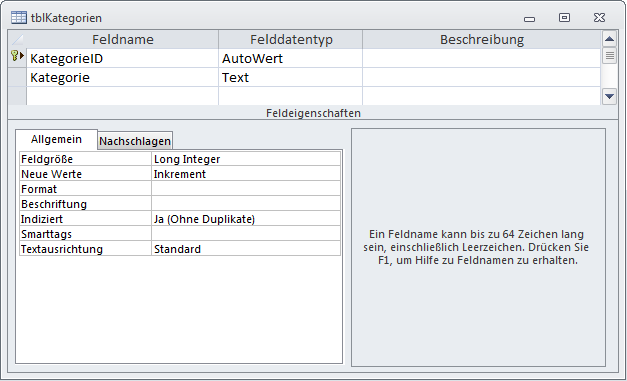Image resolution: width=627 pixels, height=381 pixels.
Task: Click the primary key row selector for KategorieID
Action: pos(17,58)
